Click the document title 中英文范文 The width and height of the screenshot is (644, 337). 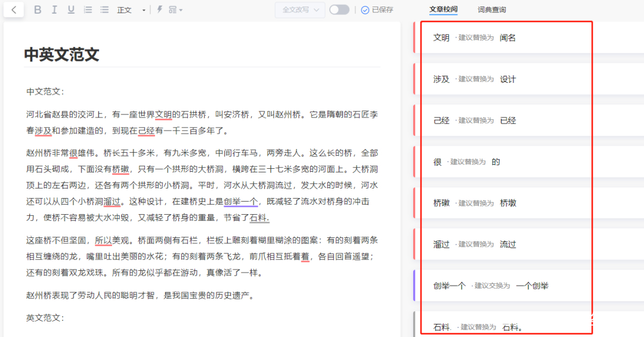coord(61,55)
